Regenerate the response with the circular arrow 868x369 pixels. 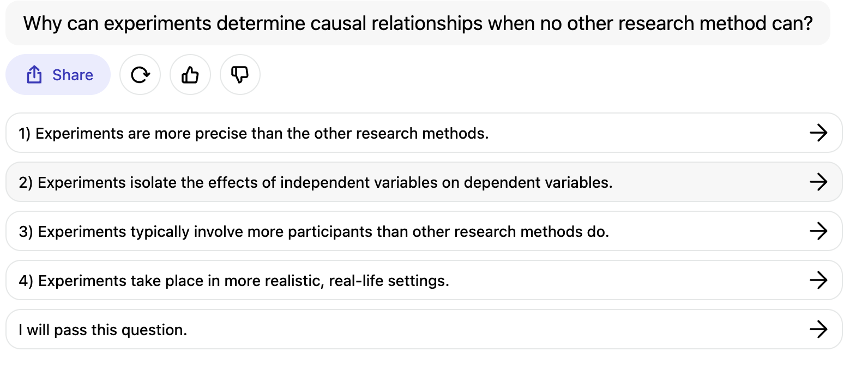(x=140, y=75)
